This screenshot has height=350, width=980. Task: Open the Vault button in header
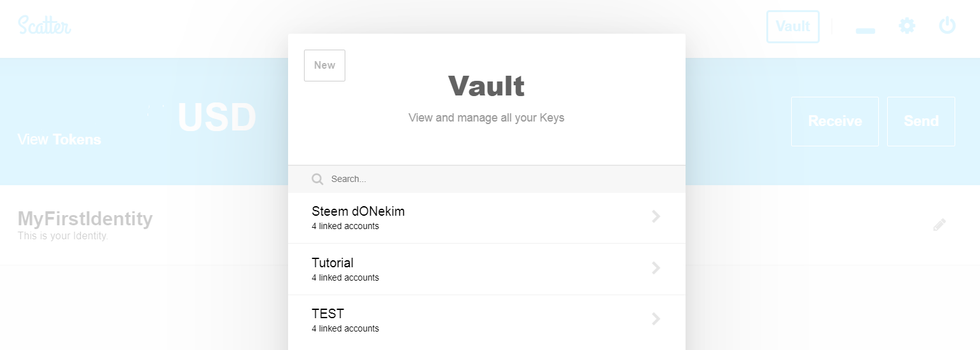coord(793,27)
